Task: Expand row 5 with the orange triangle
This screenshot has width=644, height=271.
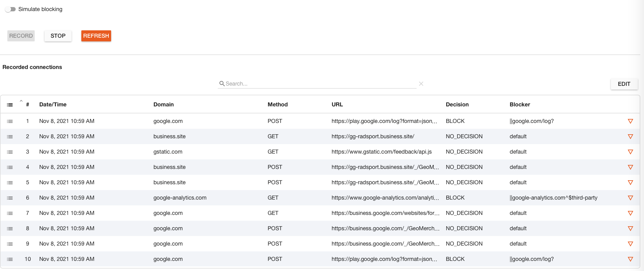Action: tap(630, 183)
